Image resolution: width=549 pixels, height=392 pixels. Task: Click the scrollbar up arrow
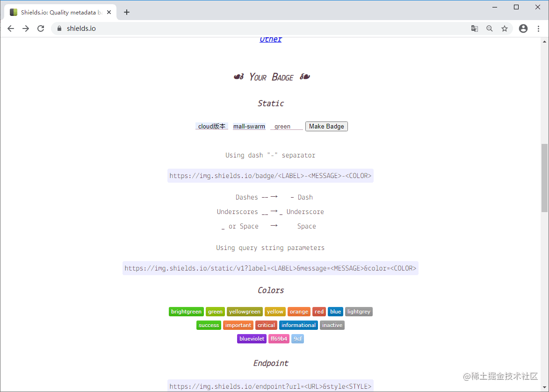click(544, 42)
